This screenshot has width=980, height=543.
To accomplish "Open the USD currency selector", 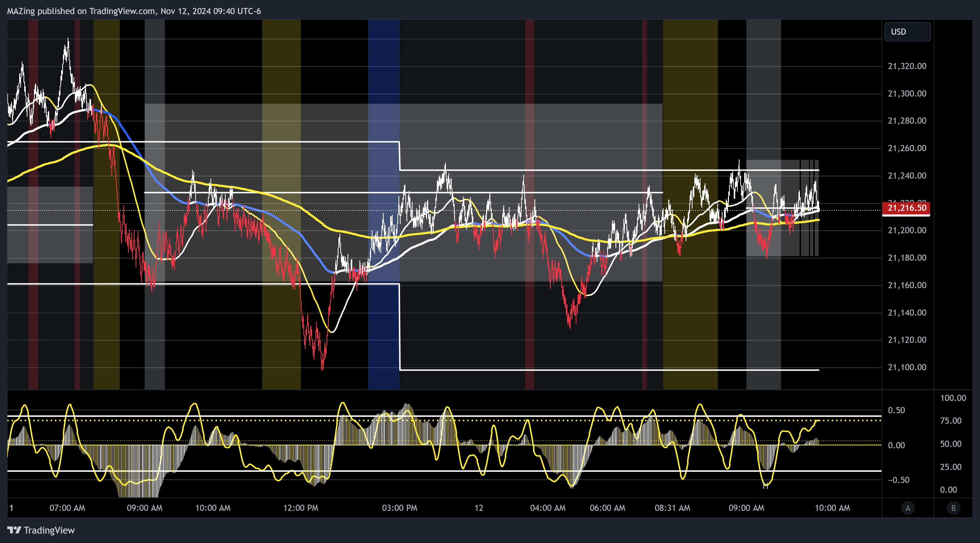I will (907, 31).
